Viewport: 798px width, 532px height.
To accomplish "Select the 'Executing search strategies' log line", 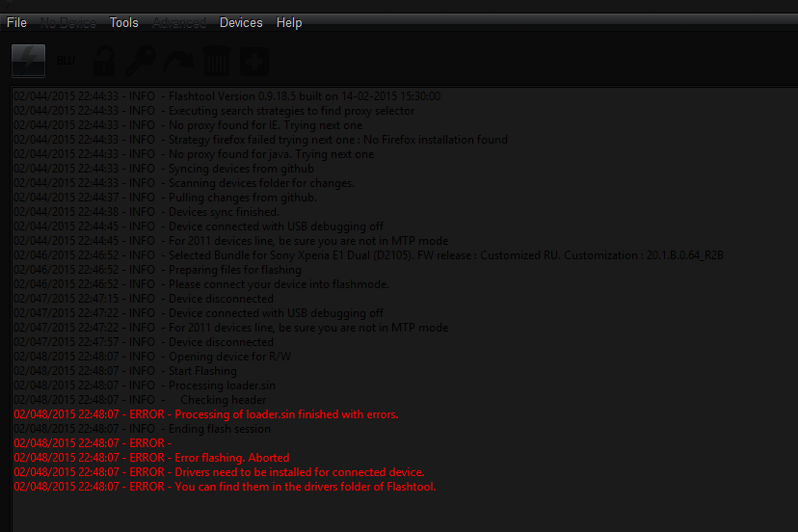I will (x=214, y=111).
